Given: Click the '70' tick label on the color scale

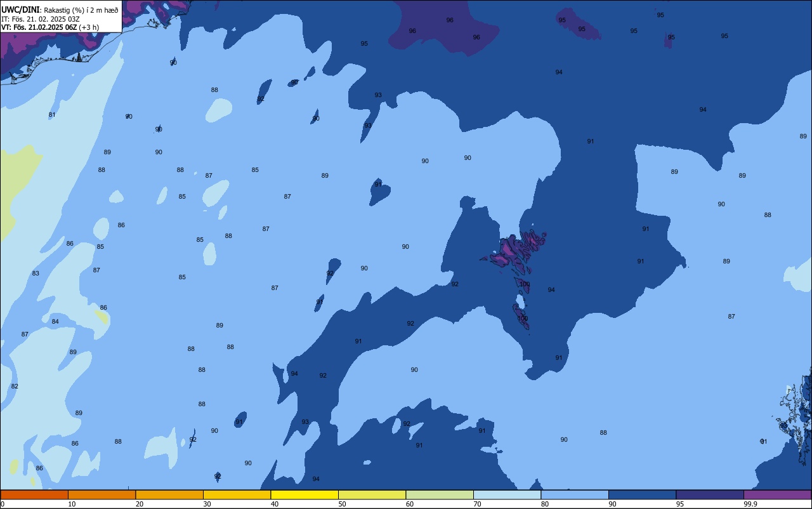Looking at the screenshot, I should pos(477,504).
